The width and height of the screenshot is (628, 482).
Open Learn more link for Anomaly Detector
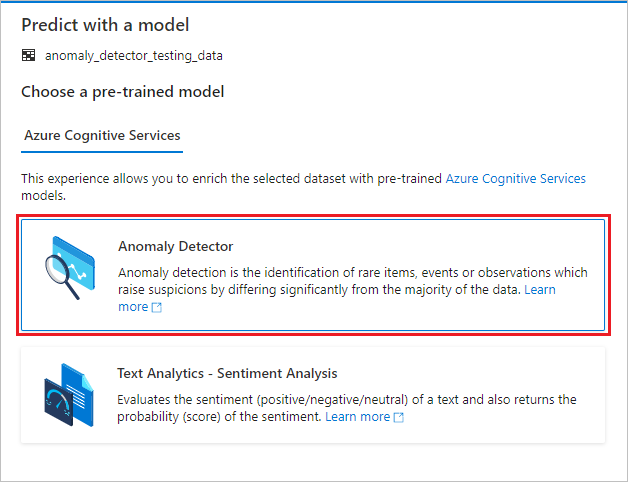(x=133, y=307)
